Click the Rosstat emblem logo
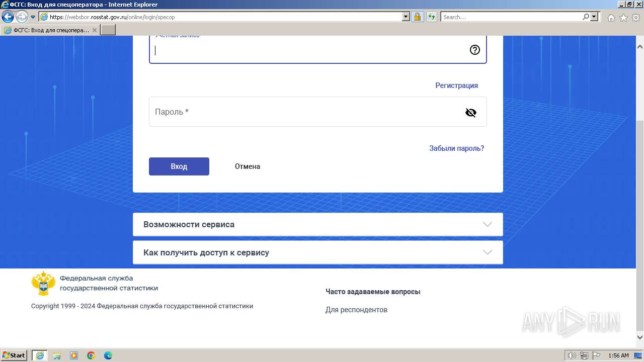The width and height of the screenshot is (644, 362). (44, 284)
